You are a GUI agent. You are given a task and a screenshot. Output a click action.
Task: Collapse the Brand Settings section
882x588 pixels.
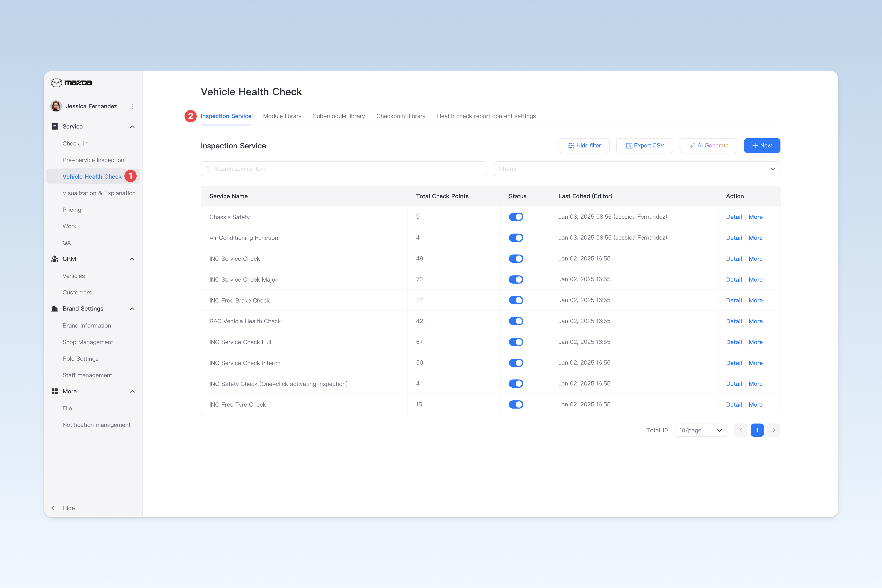click(x=132, y=309)
